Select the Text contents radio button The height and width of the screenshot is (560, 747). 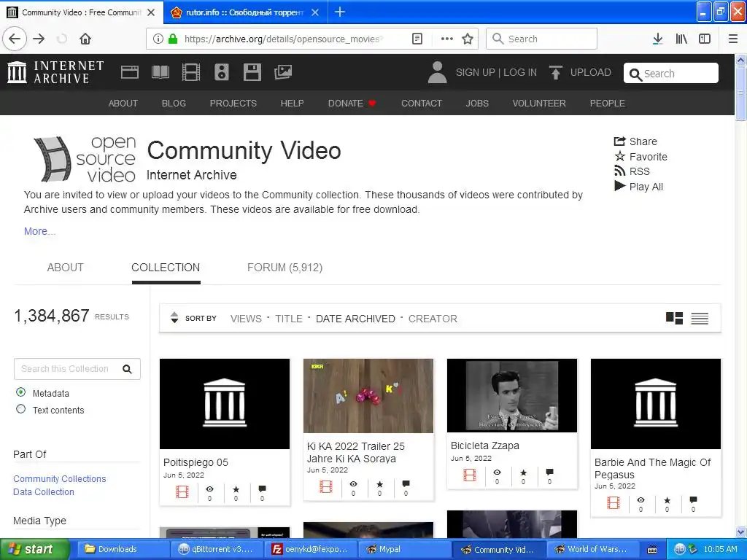point(21,409)
